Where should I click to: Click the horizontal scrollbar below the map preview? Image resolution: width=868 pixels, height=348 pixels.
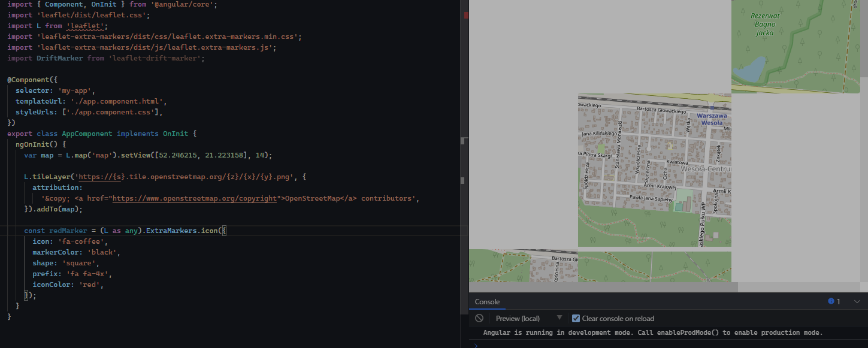click(x=599, y=287)
